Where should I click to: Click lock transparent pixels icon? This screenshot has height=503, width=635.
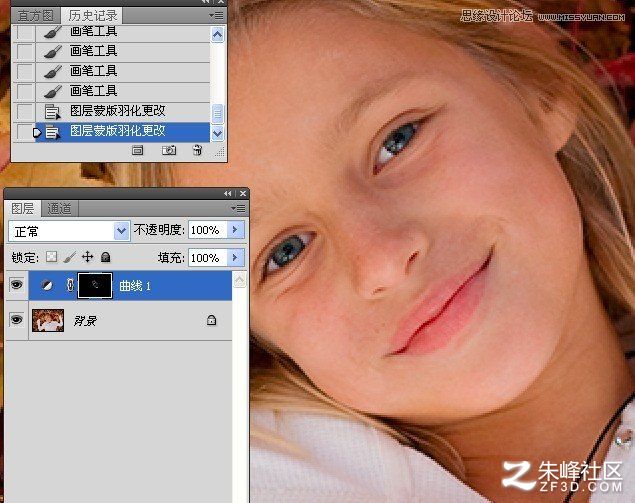click(51, 257)
